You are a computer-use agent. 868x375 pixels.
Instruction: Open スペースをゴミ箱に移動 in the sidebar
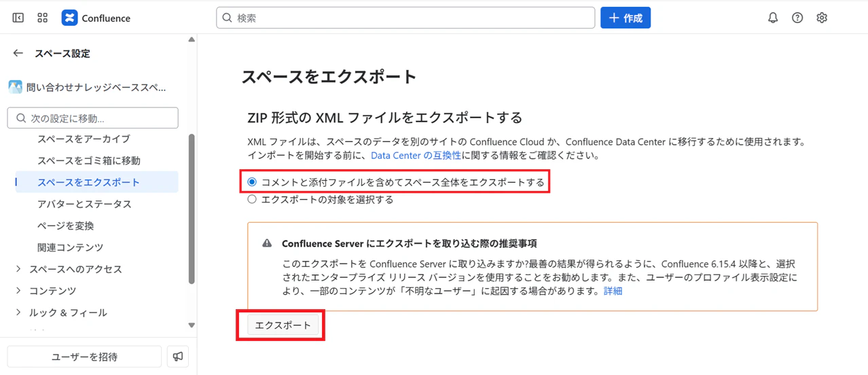tap(89, 160)
